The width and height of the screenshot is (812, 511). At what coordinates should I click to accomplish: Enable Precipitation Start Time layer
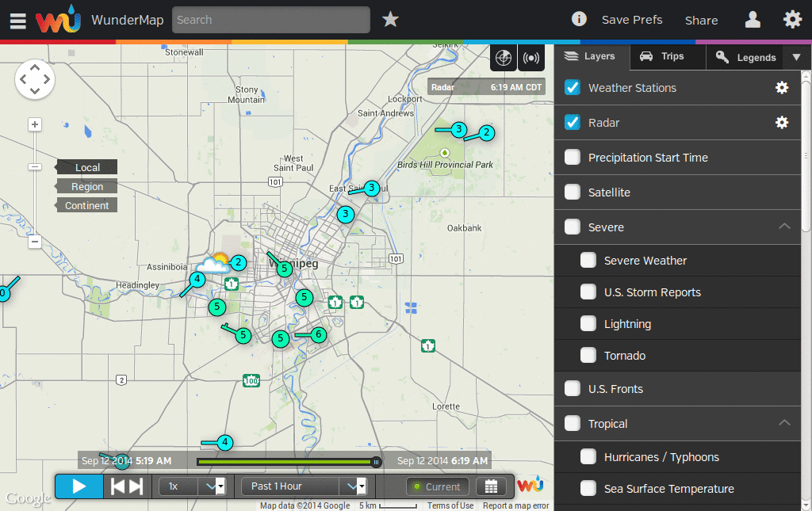(x=573, y=157)
